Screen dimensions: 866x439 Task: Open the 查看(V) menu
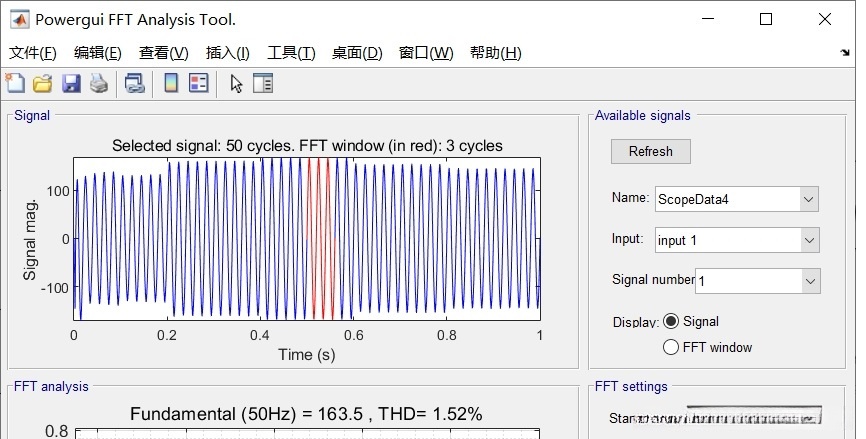click(163, 53)
